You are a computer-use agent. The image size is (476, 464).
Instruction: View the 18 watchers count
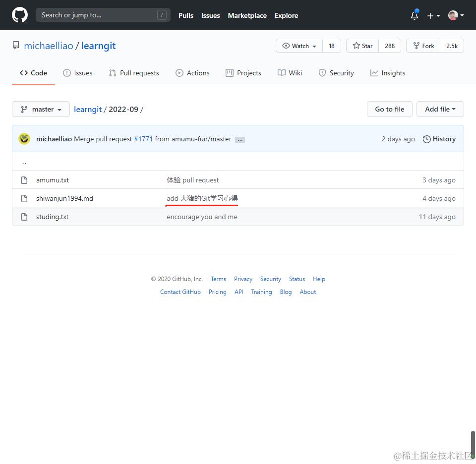pos(332,46)
